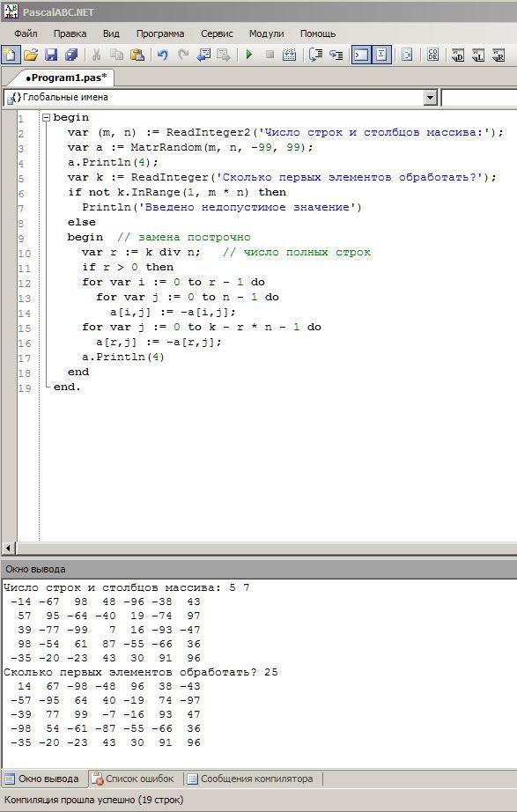Paste clipboard contents via the toolbar icon
517x812 pixels.
click(137, 55)
